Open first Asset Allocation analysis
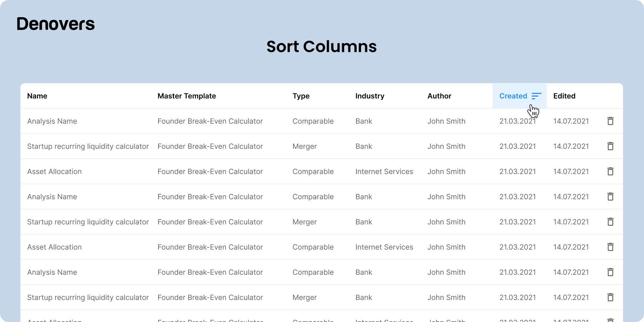 (54, 172)
